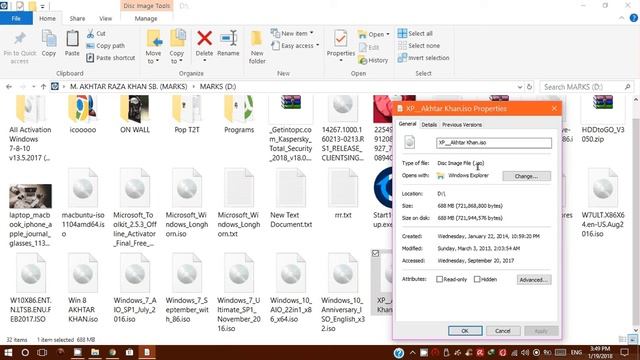Uncheck the selected XP iso file checkbox
The width and height of the screenshot is (640, 360).
[x=376, y=253]
